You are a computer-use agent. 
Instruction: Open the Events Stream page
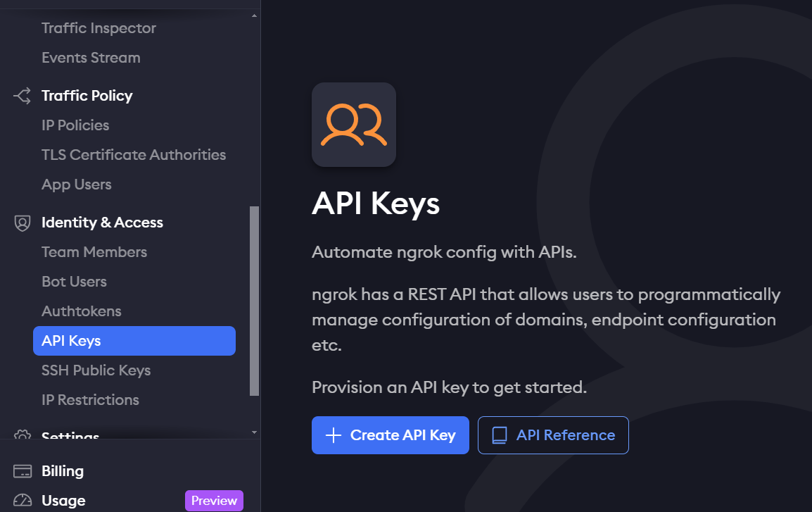pyautogui.click(x=90, y=58)
